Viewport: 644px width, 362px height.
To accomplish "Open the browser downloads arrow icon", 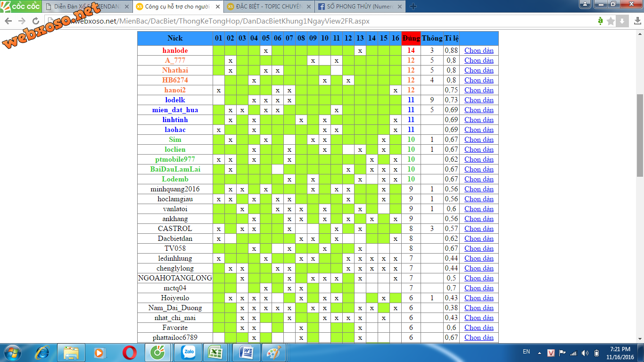I will pyautogui.click(x=622, y=21).
